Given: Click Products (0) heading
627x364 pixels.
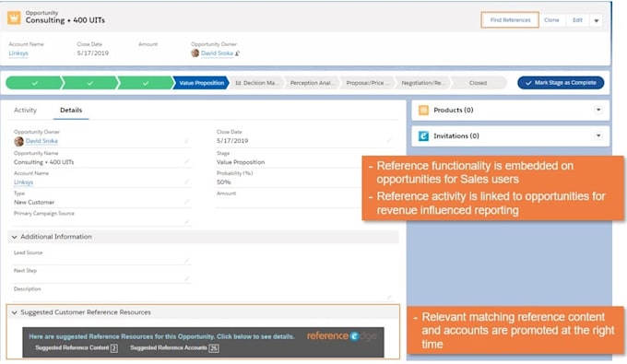Looking at the screenshot, I should pyautogui.click(x=454, y=110).
